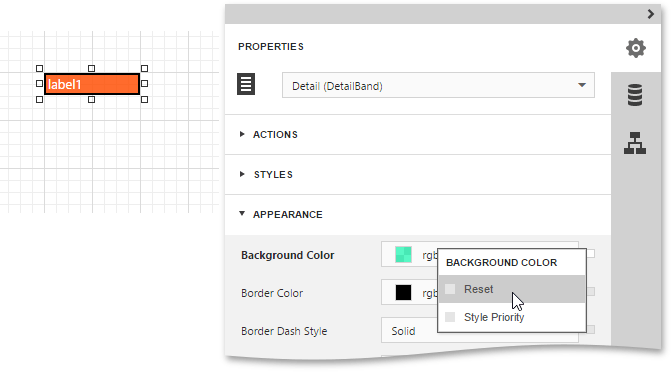Click the Background Color teal swatch

(x=404, y=255)
